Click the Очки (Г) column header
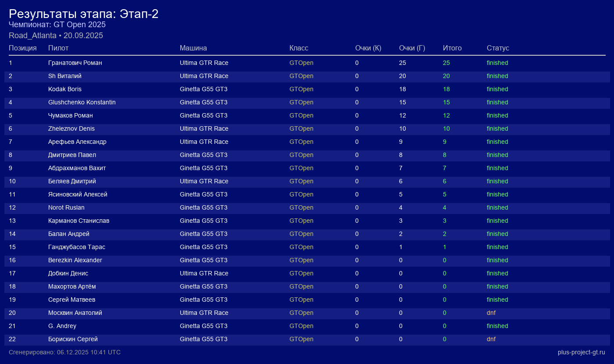This screenshot has height=364, width=614. point(412,48)
